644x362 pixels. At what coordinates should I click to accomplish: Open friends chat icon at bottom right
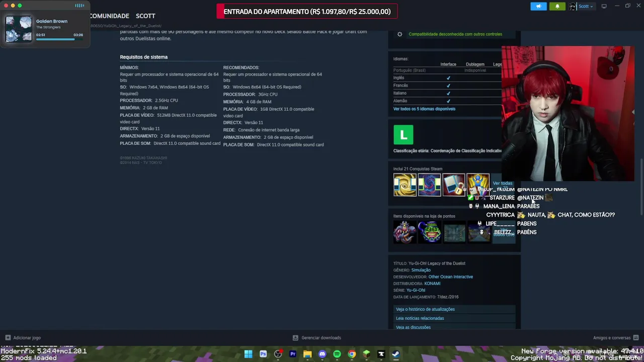point(636,338)
